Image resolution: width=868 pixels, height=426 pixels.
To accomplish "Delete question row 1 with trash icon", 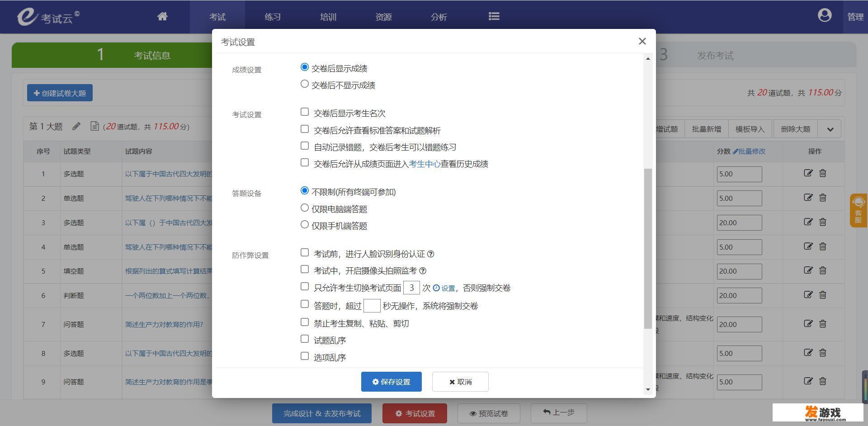I will [823, 173].
